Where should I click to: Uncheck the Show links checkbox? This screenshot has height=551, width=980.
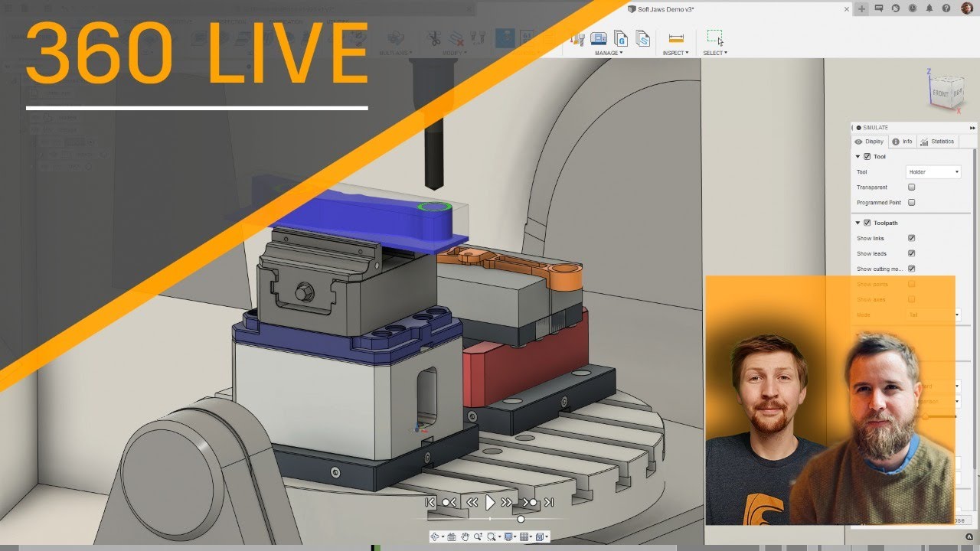911,238
